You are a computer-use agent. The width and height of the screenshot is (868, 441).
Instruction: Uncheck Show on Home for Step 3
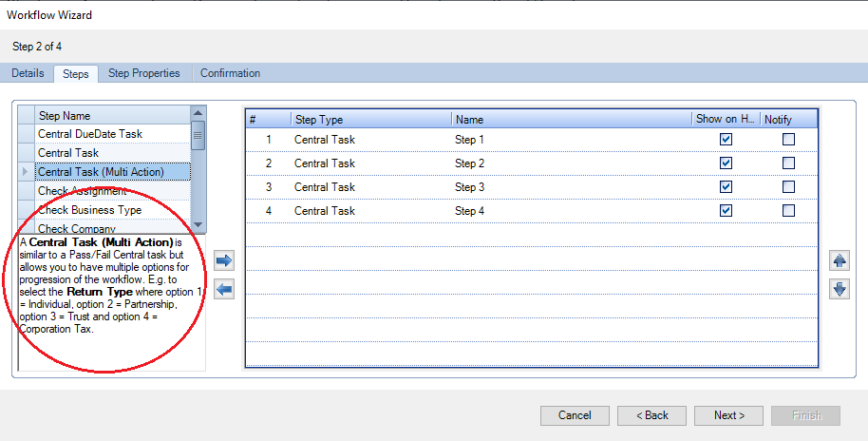click(726, 186)
